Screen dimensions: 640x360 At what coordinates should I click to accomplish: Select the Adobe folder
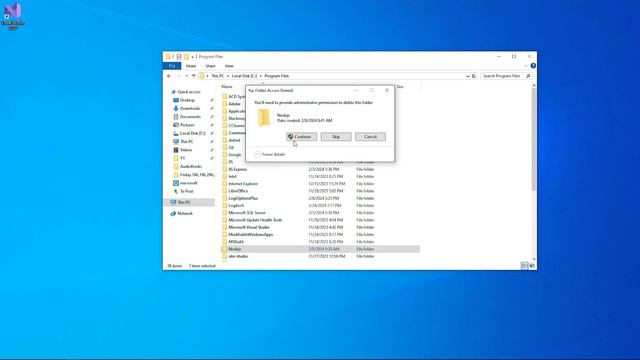pyautogui.click(x=234, y=104)
